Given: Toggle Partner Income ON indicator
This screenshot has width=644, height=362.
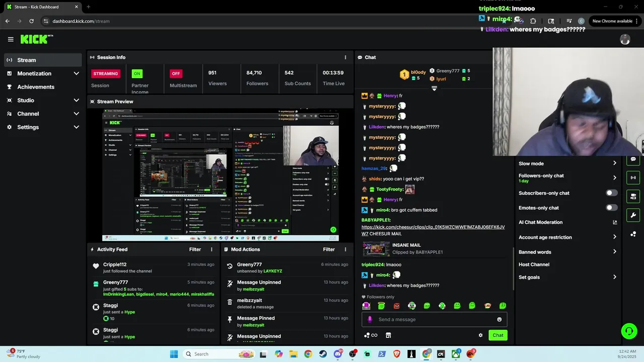Looking at the screenshot, I should tap(137, 73).
